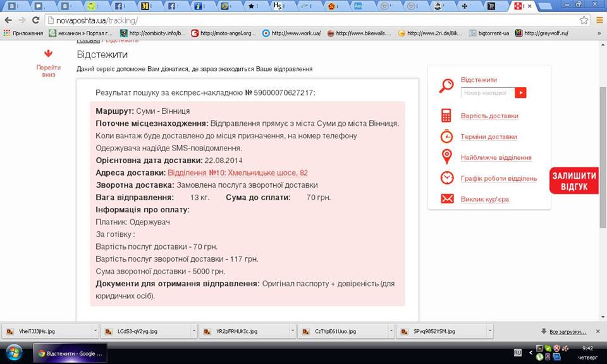Click the red ЗАЛИШИТИ ВІДГУК feedback button
Screen dimensions: 607x364
(x=574, y=181)
